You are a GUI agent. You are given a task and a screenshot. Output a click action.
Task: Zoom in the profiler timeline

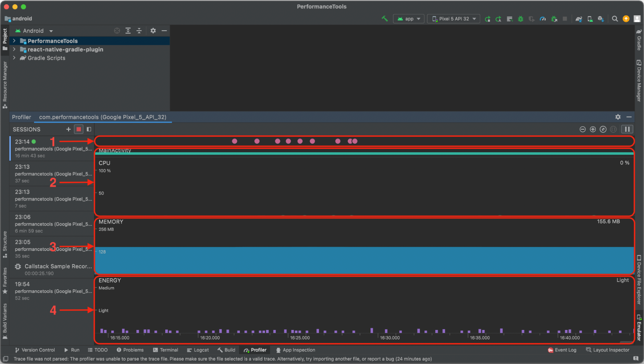(593, 129)
